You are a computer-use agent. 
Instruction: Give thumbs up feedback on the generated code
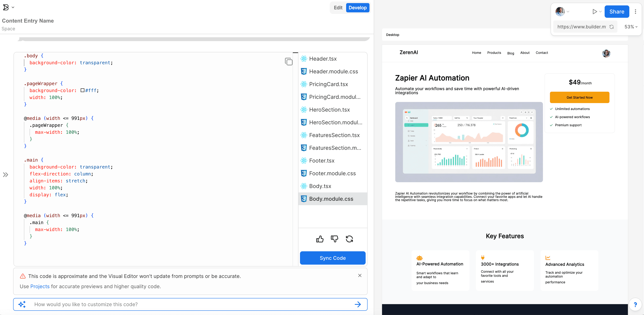click(x=320, y=239)
